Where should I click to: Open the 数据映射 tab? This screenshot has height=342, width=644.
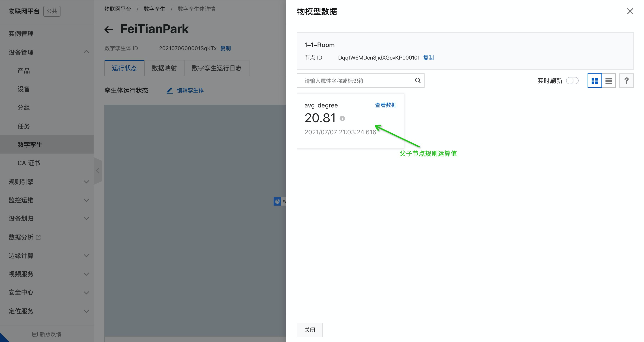pyautogui.click(x=164, y=68)
